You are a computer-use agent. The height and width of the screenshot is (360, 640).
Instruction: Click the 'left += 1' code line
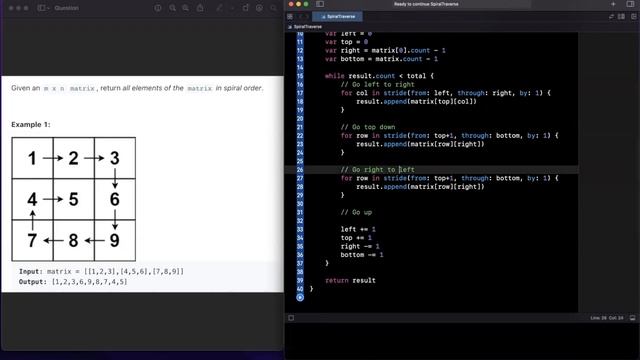pyautogui.click(x=358, y=229)
